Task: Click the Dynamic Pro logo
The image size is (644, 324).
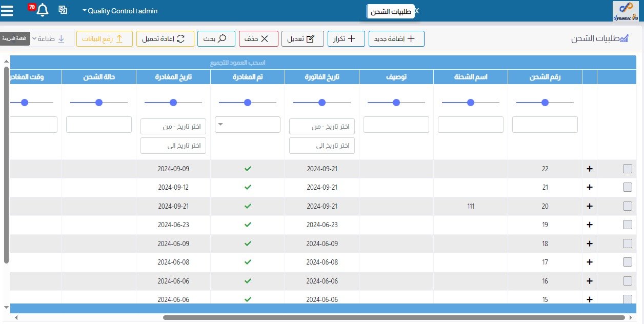Action: pyautogui.click(x=625, y=11)
